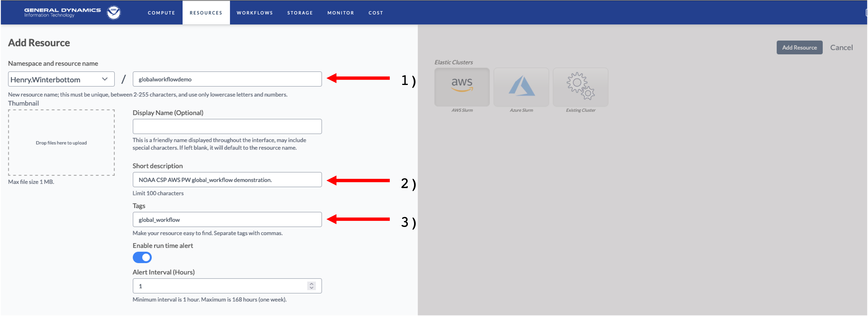
Task: Open the Henry.Winterbottom namespace dropdown
Action: pyautogui.click(x=61, y=79)
